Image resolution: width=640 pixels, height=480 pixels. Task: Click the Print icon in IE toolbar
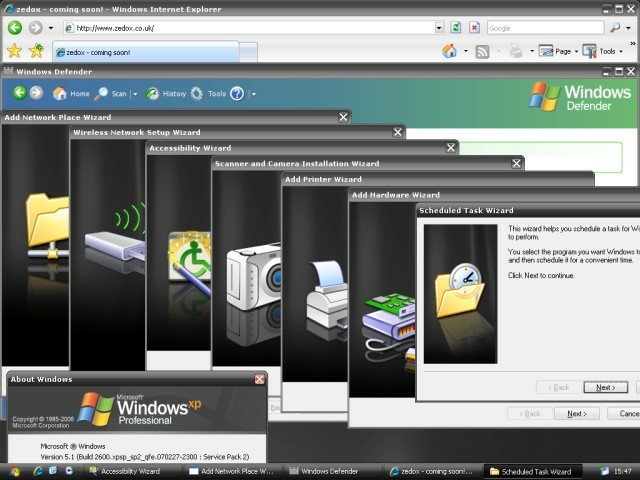pos(516,51)
